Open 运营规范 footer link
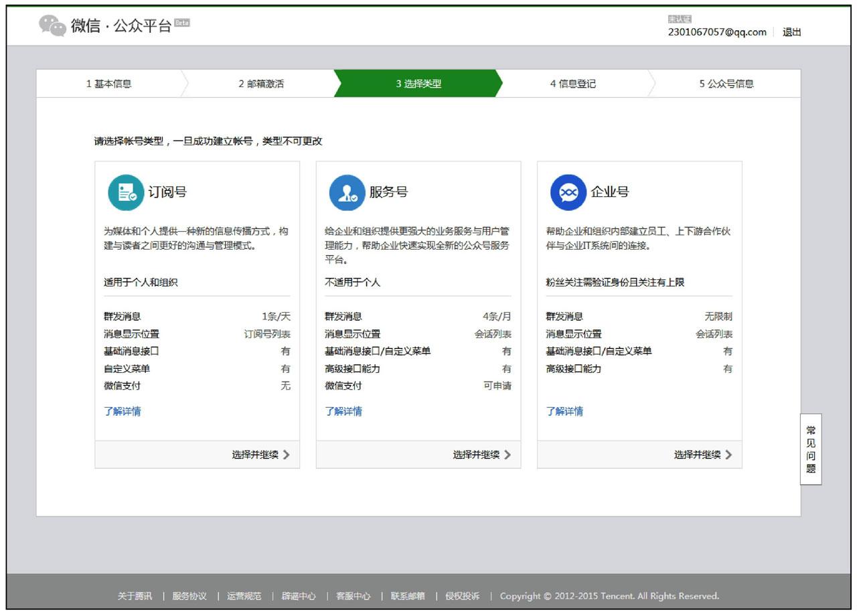 pyautogui.click(x=244, y=596)
